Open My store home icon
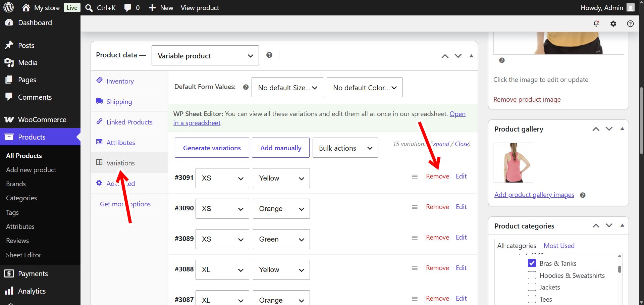The height and width of the screenshot is (305, 644). point(26,7)
